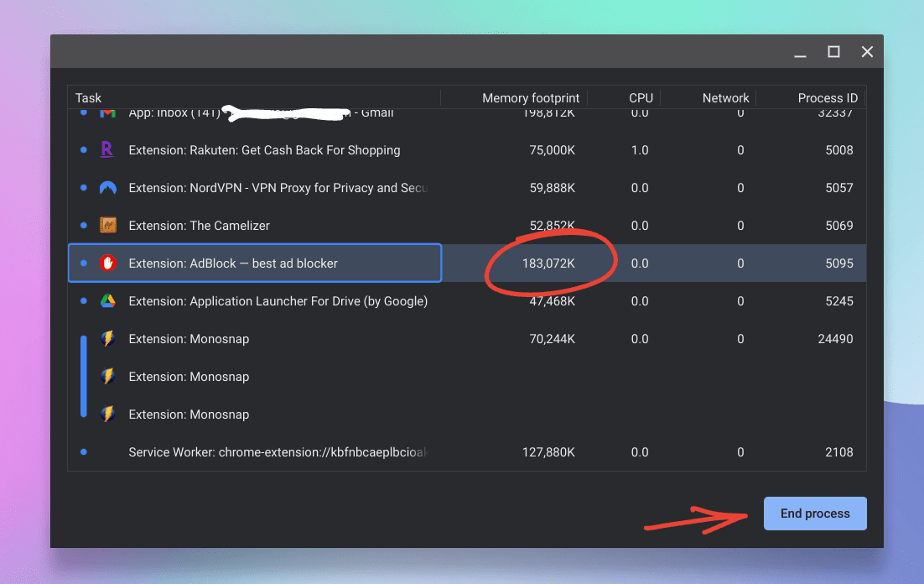Viewport: 924px width, 584px height.
Task: Click memory value 183,072K
Action: click(x=548, y=263)
